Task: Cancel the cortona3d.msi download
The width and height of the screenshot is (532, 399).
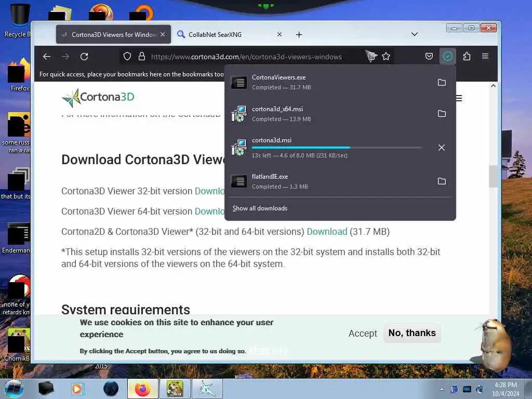Action: click(442, 148)
